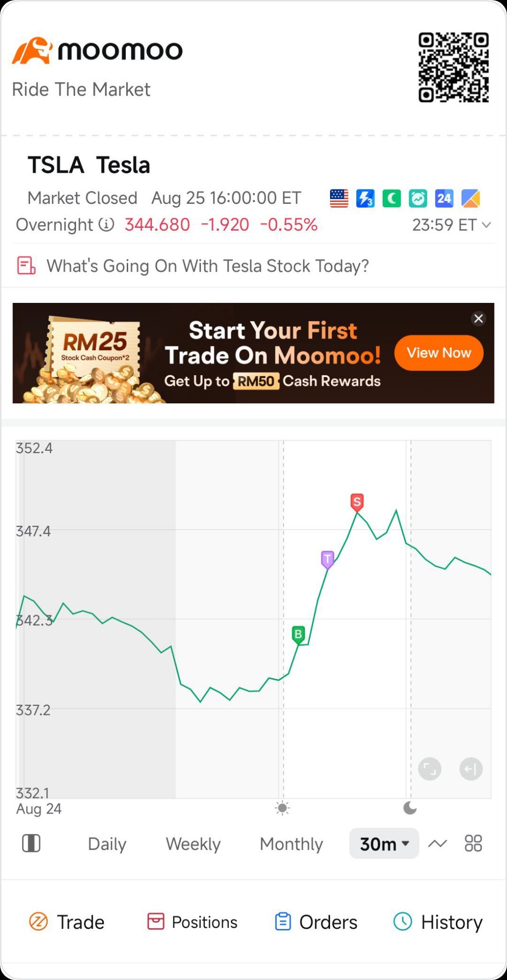Viewport: 507px width, 980px height.
Task: Click View Now on promo banner
Action: point(439,353)
